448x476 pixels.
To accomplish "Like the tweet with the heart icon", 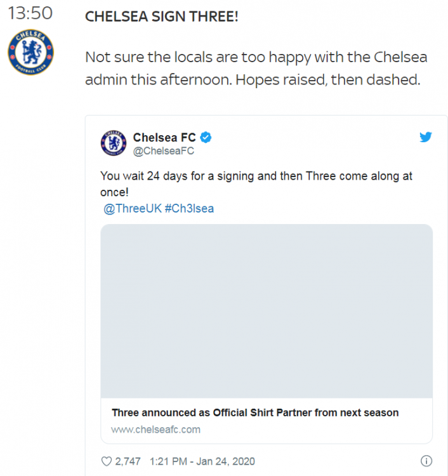I will (x=106, y=461).
